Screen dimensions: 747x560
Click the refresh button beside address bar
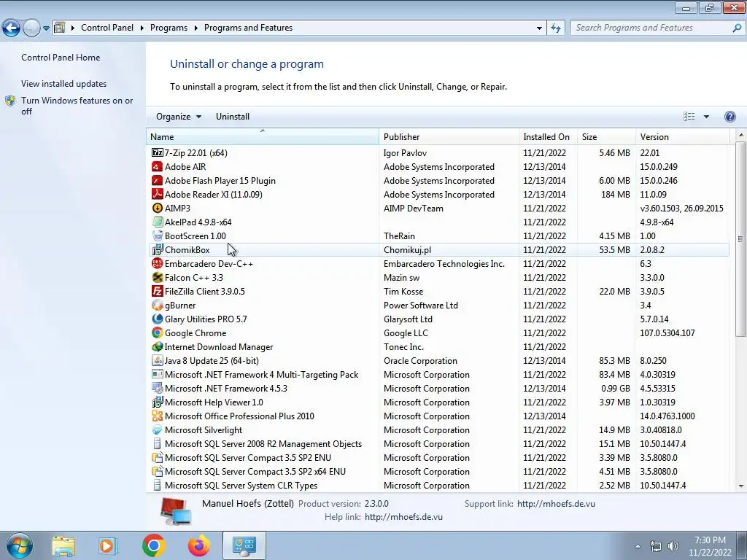pos(555,28)
